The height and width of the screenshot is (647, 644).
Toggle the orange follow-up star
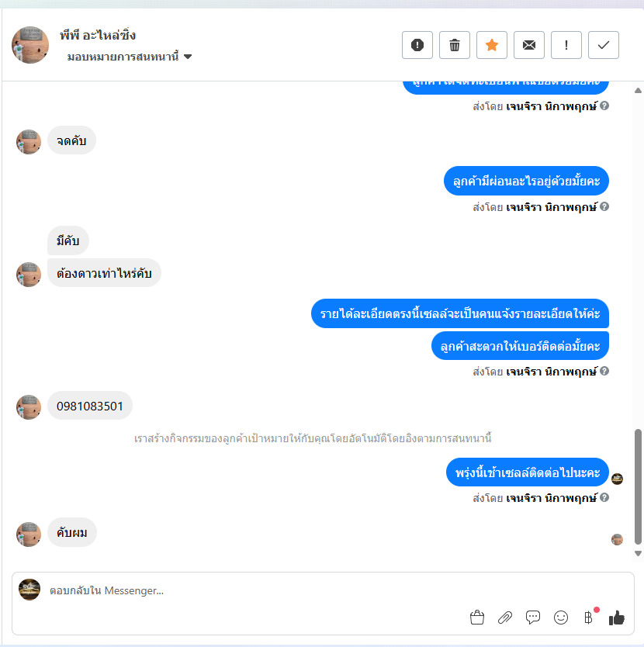point(492,45)
